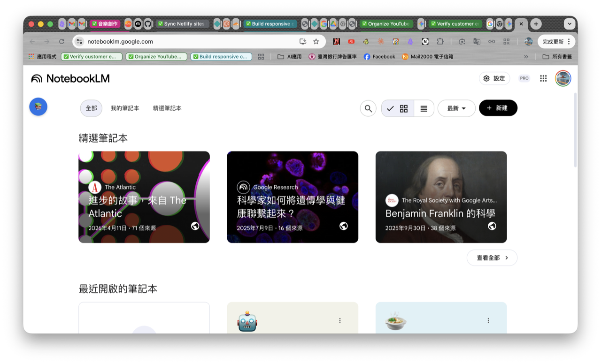Image resolution: width=601 pixels, height=364 pixels.
Task: Select the 我的筆記本 tab
Action: (x=125, y=108)
